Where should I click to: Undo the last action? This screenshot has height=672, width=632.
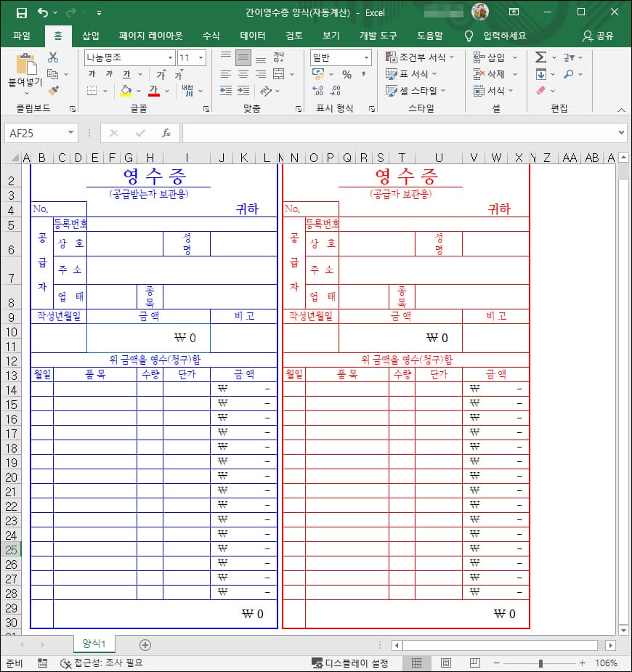[43, 13]
